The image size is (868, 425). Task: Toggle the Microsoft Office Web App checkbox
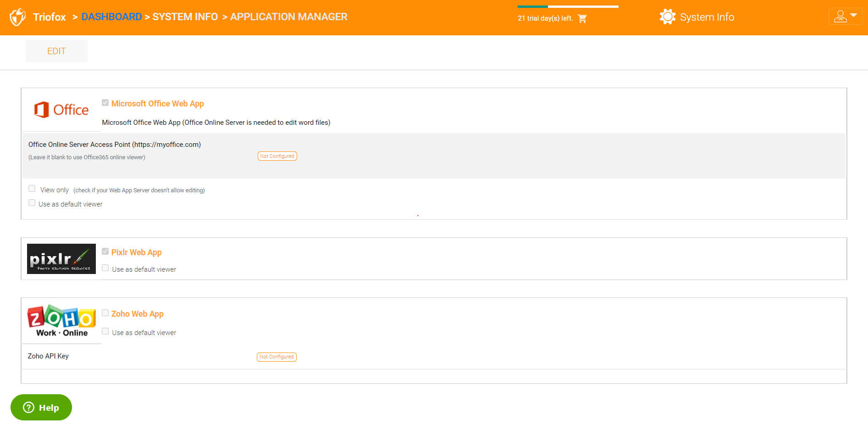pos(105,103)
